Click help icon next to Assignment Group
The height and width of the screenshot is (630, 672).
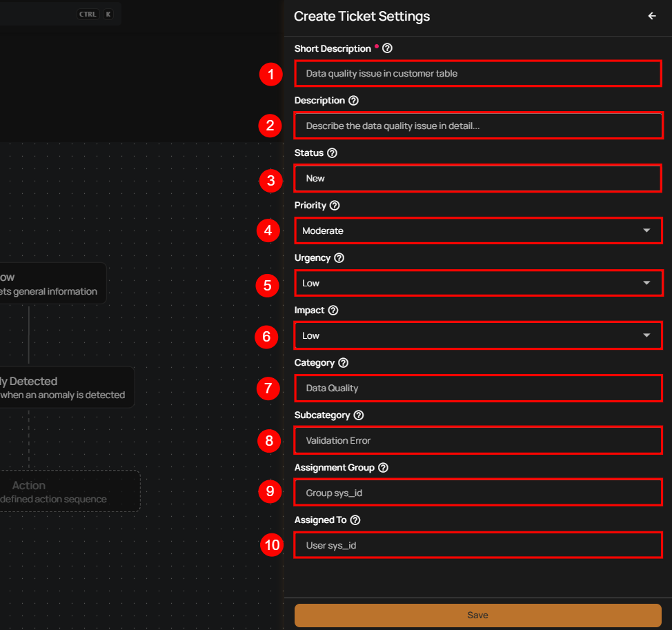point(383,468)
